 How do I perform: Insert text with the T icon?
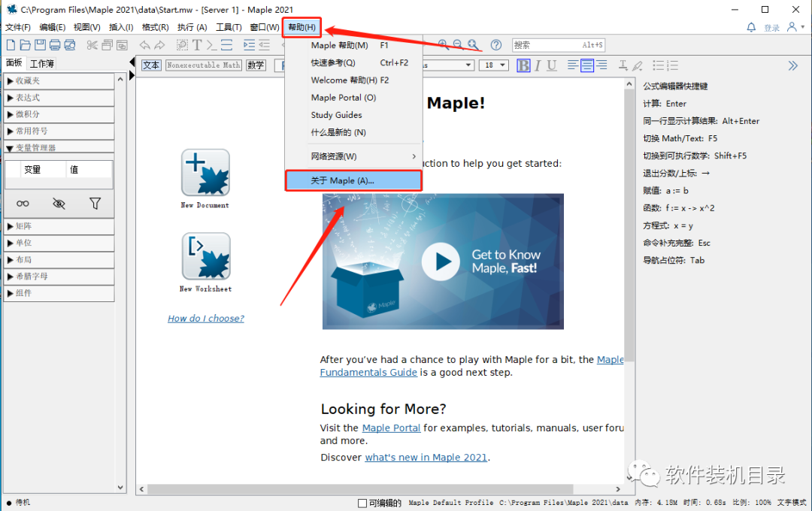[x=197, y=45]
